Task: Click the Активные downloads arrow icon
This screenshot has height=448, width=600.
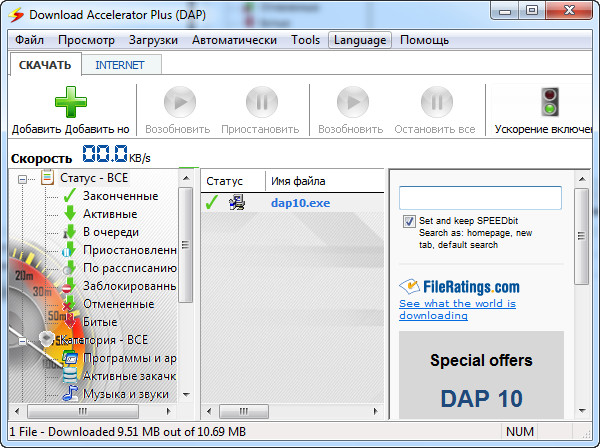Action: tap(70, 214)
